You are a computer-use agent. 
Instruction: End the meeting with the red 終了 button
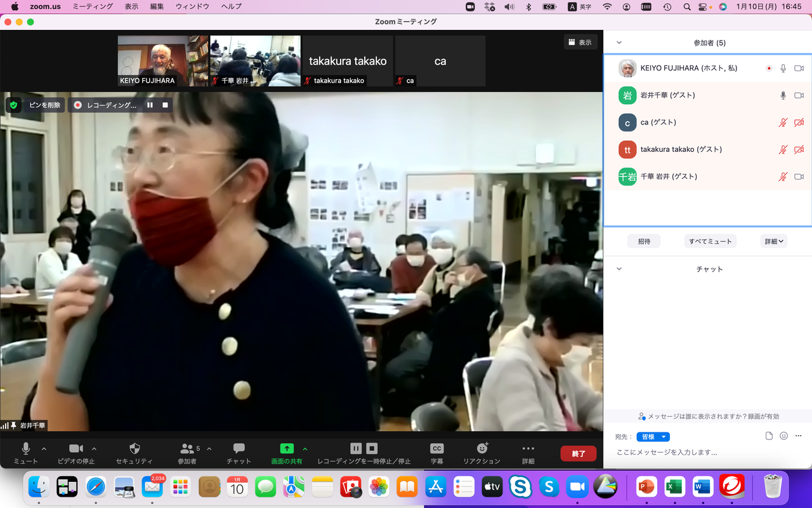579,453
